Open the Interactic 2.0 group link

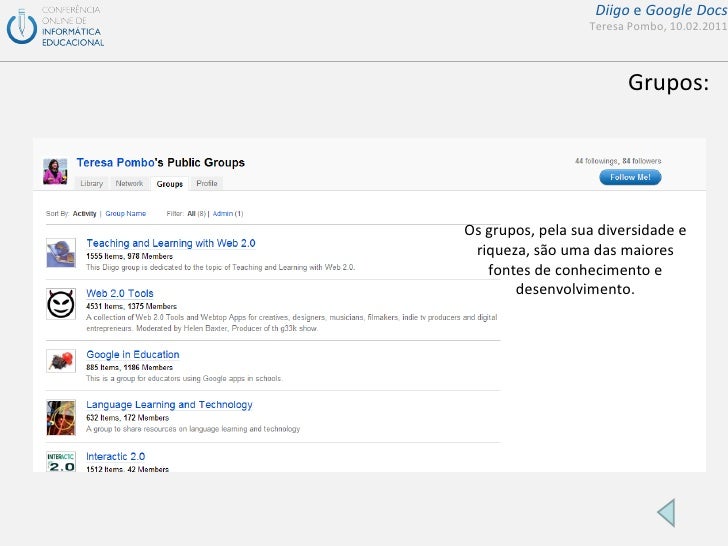pos(116,456)
